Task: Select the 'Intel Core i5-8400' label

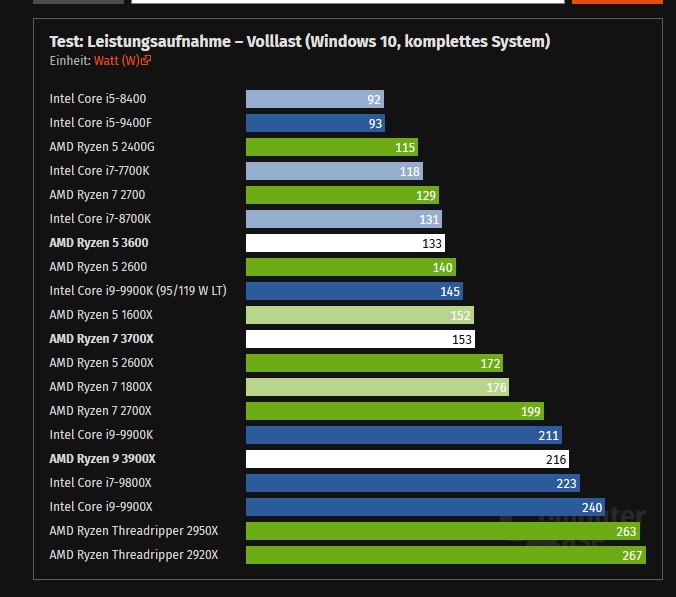Action: tap(98, 99)
